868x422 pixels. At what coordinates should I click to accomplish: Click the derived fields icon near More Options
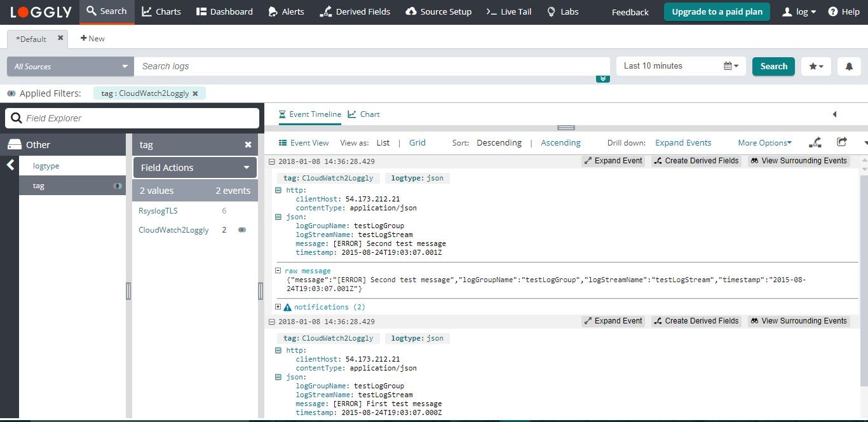[815, 142]
